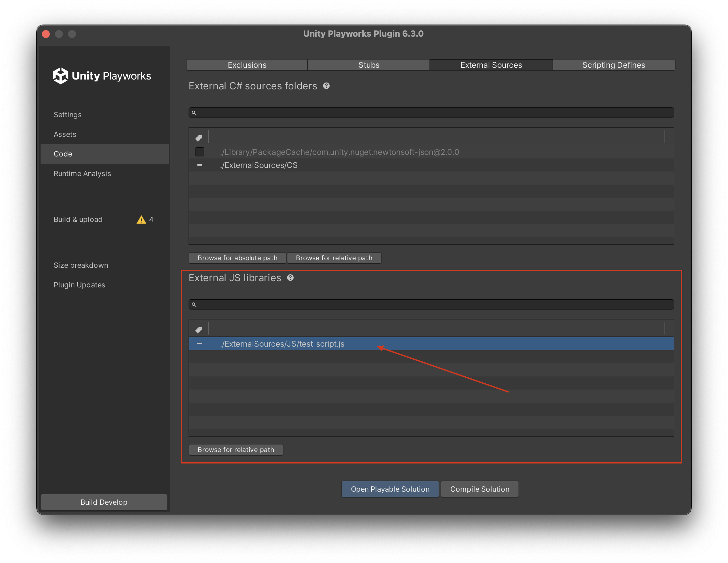The width and height of the screenshot is (728, 563).
Task: Focus the C# sources folders search field
Action: (x=431, y=113)
